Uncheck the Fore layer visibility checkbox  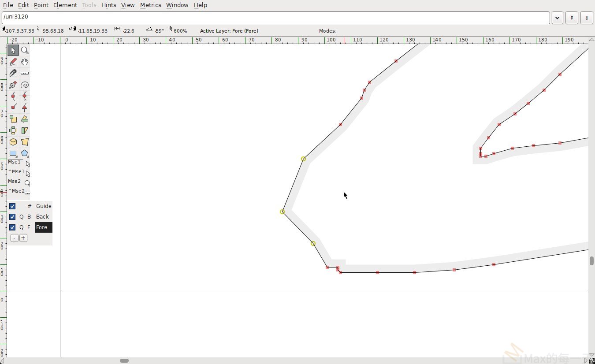click(x=12, y=227)
